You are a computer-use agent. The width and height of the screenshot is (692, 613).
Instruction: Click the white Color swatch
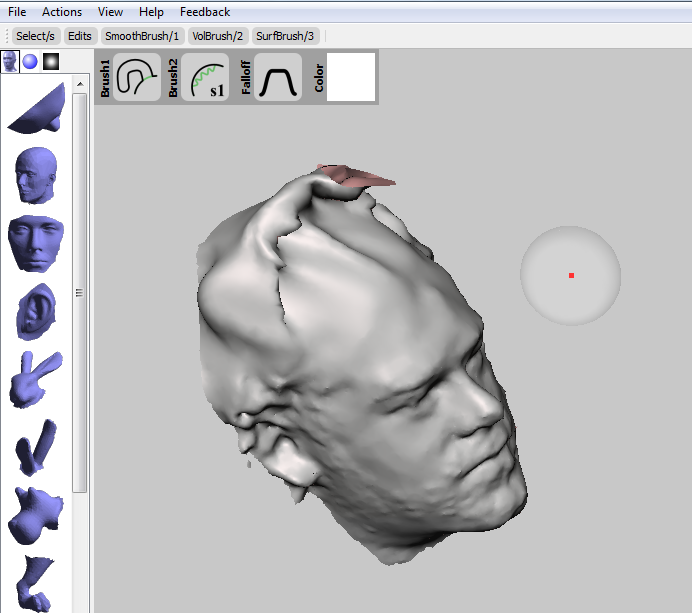point(351,77)
